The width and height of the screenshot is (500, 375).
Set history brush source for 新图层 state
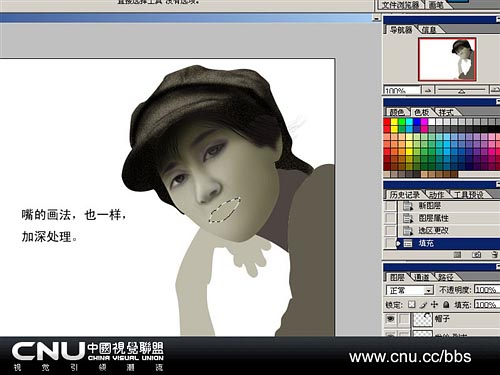coord(390,206)
